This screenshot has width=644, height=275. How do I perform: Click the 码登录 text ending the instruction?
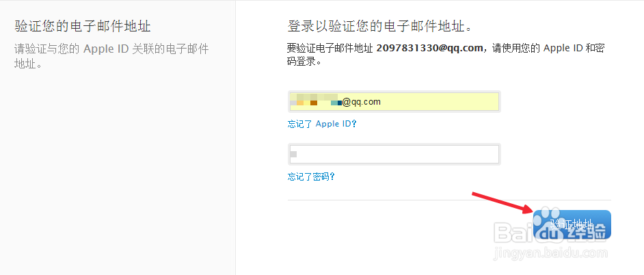coord(304,62)
